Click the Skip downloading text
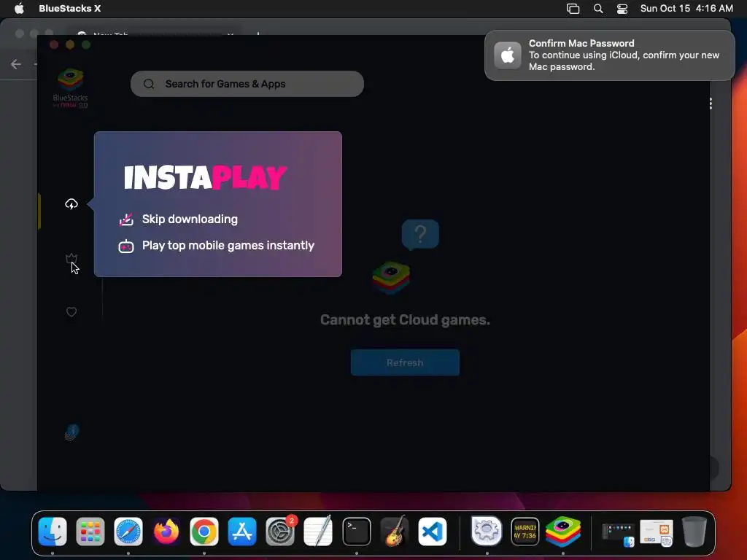The width and height of the screenshot is (747, 560). [190, 219]
